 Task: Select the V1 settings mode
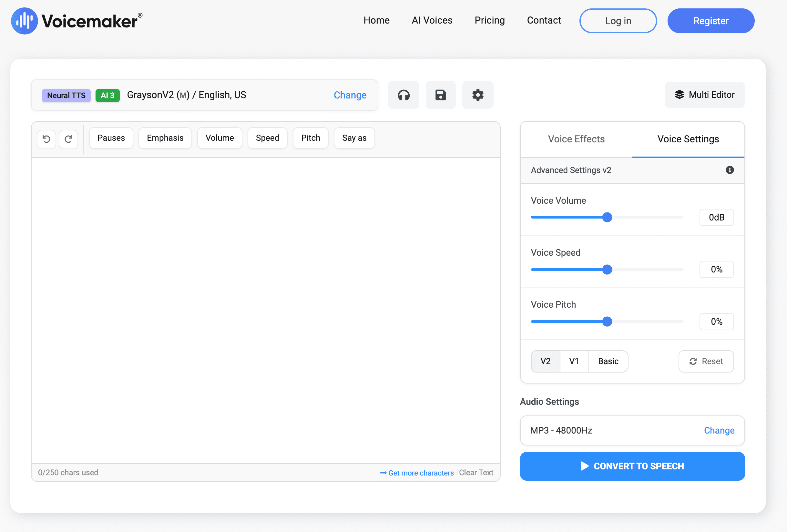pyautogui.click(x=574, y=361)
